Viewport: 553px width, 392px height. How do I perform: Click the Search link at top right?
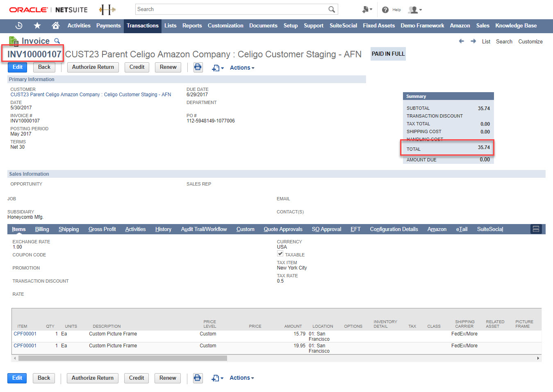click(x=504, y=41)
